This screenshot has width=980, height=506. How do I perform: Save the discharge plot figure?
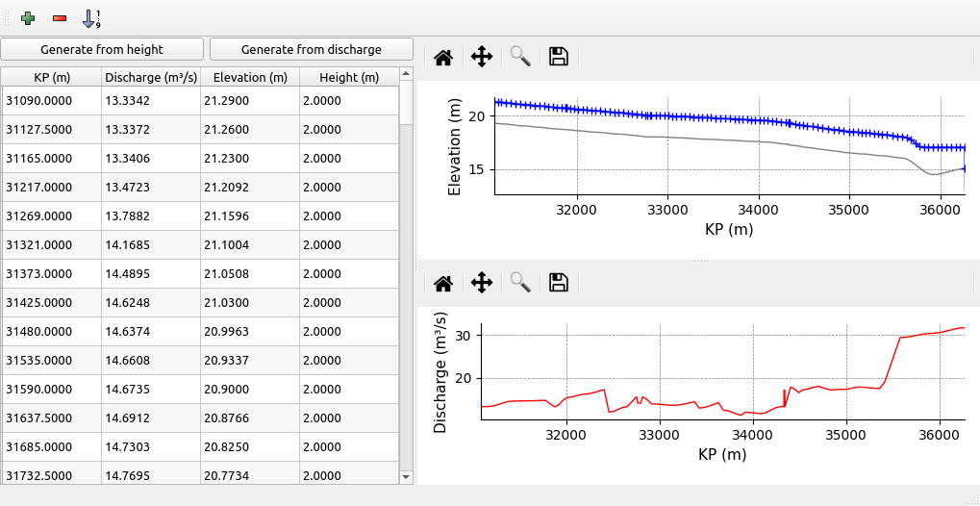559,283
